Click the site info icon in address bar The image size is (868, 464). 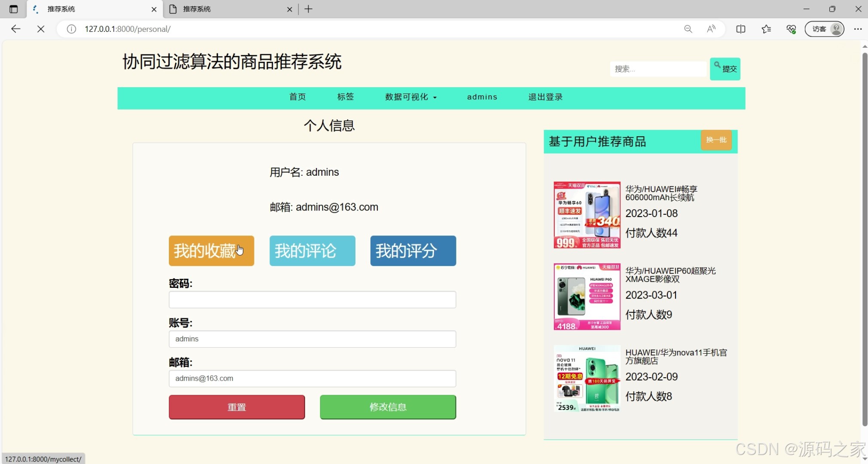point(70,29)
